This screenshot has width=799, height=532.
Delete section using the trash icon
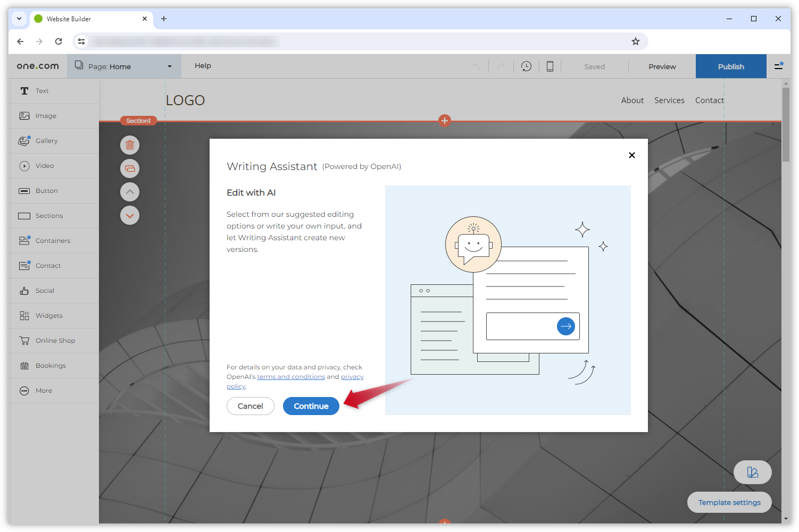[130, 145]
